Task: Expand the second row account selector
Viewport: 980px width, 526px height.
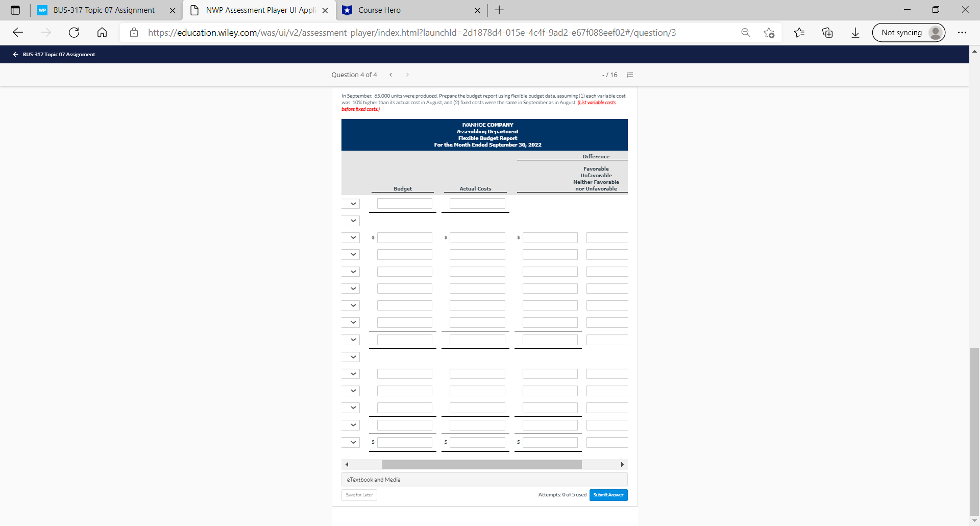Action: click(351, 221)
